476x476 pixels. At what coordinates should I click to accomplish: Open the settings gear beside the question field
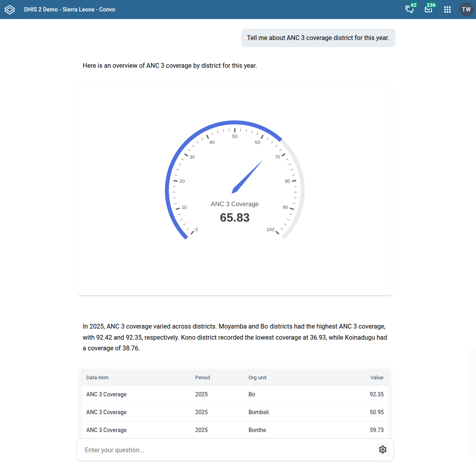point(382,449)
